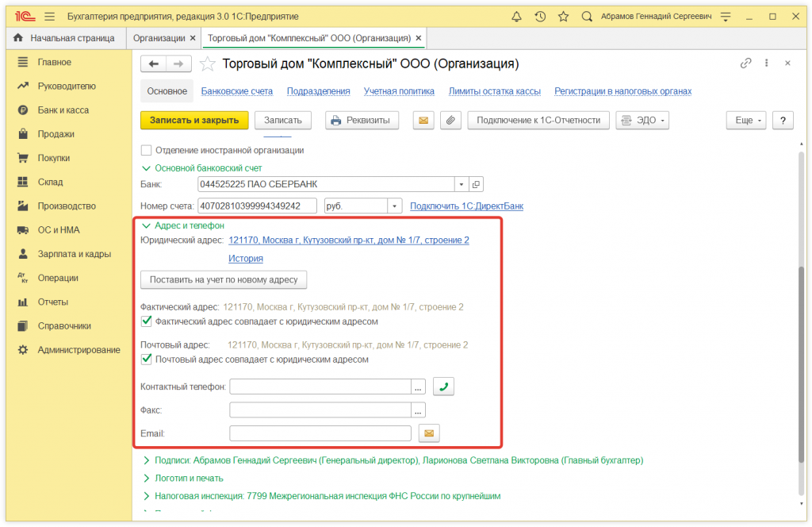This screenshot has width=812, height=527.
Task: Switch to the 'Банковские счета' tab
Action: pos(236,91)
